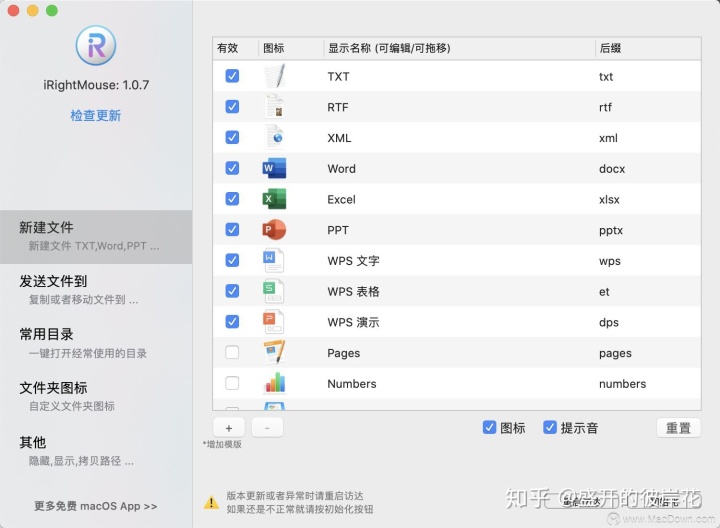
Task: Open the 常用目录 sidebar section
Action: [x=96, y=343]
